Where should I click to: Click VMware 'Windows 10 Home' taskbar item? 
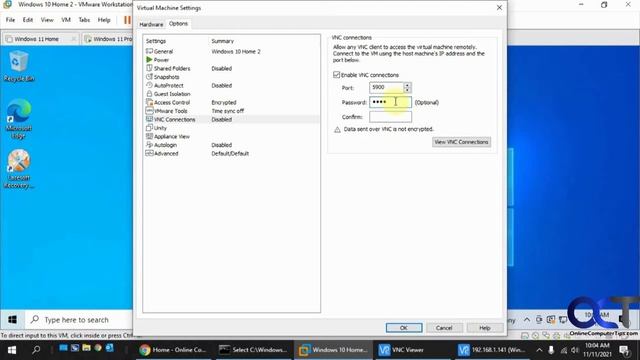click(333, 350)
